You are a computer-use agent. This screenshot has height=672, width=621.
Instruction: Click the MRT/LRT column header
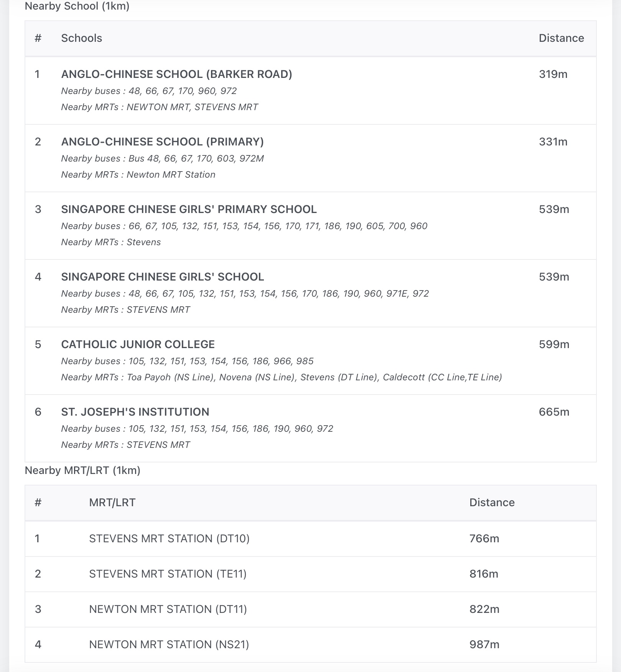pyautogui.click(x=112, y=502)
